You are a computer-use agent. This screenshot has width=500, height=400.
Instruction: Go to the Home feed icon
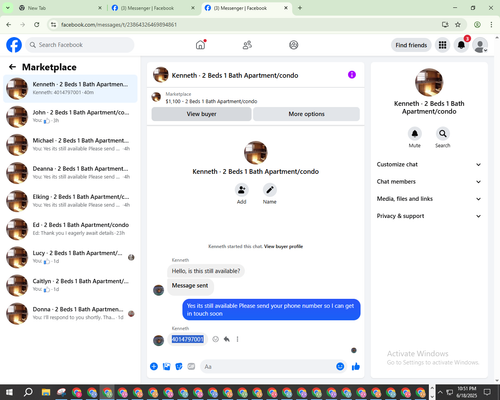200,45
